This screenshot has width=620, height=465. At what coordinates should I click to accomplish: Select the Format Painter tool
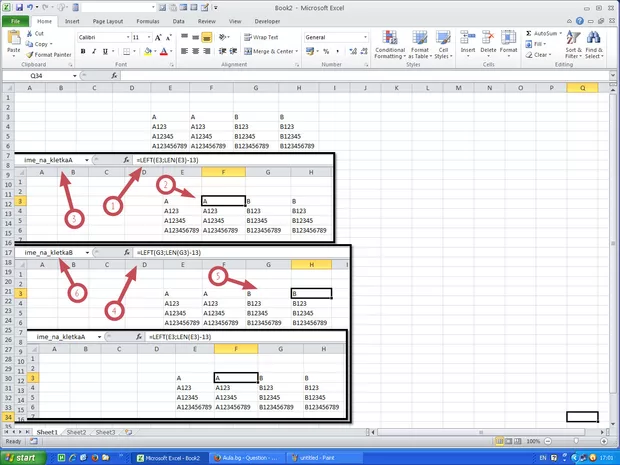click(50, 55)
